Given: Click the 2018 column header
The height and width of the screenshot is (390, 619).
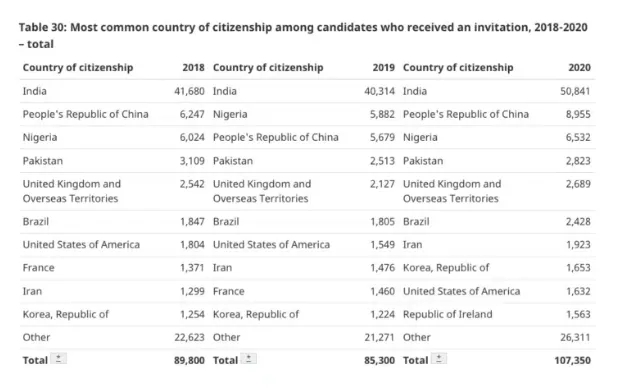Looking at the screenshot, I should tap(193, 68).
